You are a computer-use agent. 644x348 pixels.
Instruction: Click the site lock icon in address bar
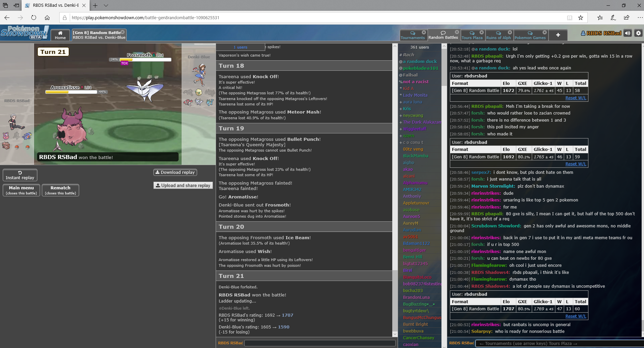pyautogui.click(x=65, y=18)
